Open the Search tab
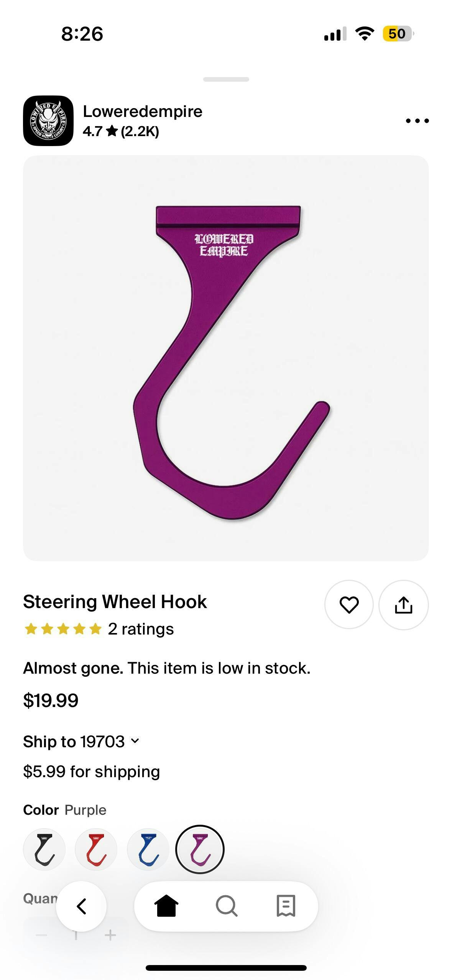 click(226, 906)
